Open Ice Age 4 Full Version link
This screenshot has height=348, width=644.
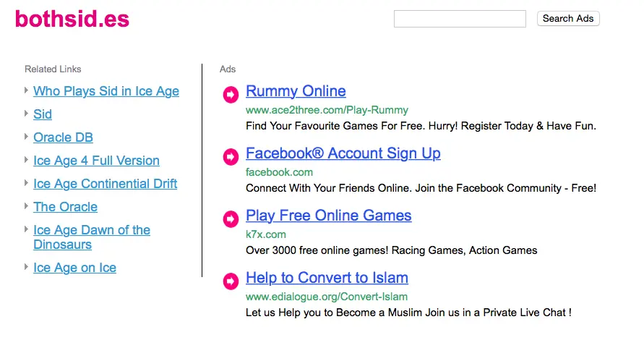point(96,161)
